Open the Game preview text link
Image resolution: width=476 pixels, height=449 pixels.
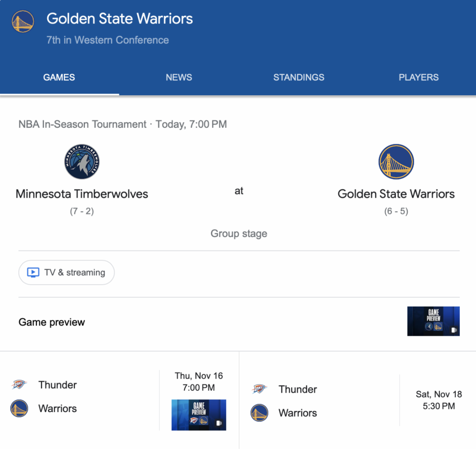click(x=52, y=322)
